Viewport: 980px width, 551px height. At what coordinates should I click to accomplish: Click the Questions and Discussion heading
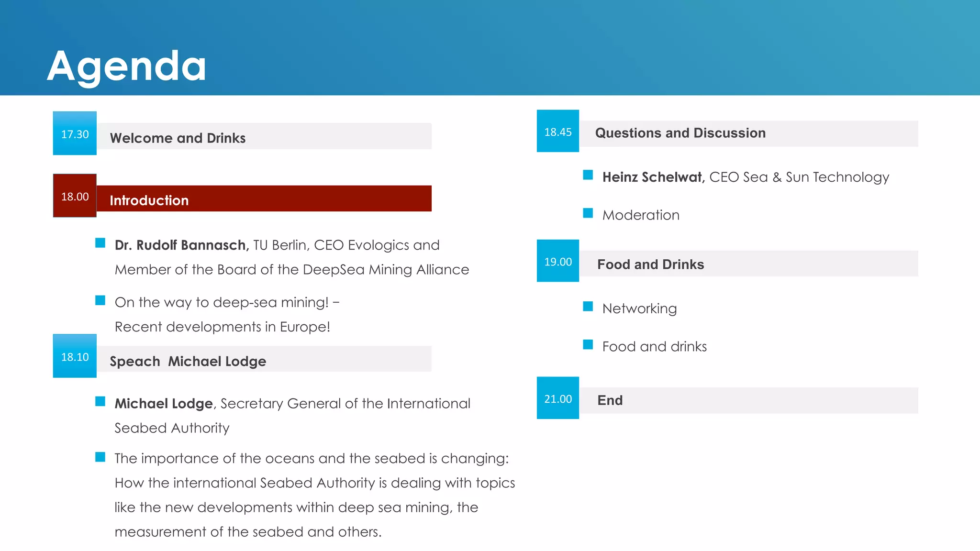[680, 133]
